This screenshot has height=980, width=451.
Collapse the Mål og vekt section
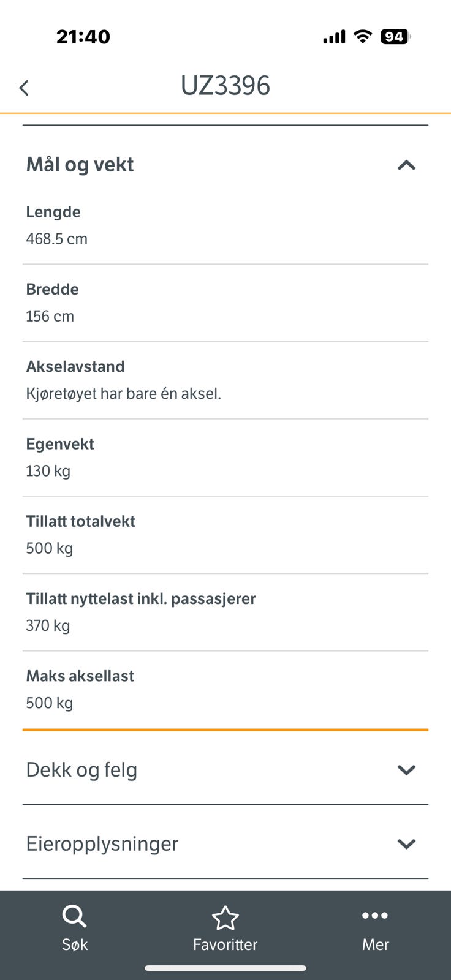point(406,165)
